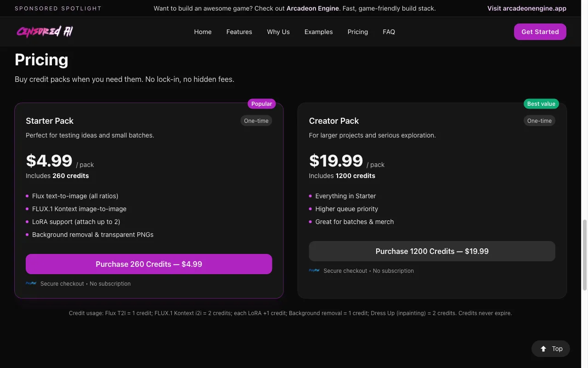Open the FAQ nav item

click(389, 32)
